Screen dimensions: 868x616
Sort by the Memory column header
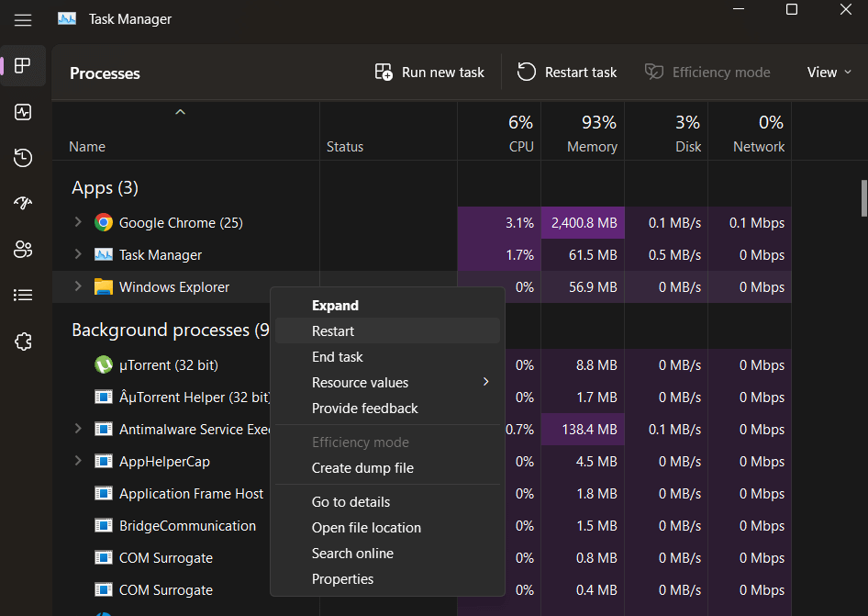[583, 132]
